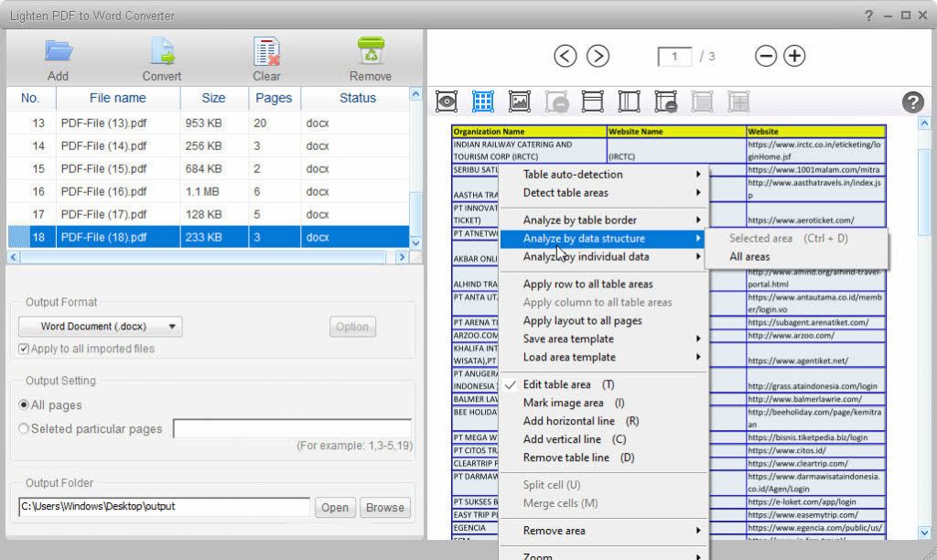Click the grayed merge cells icon
The height and width of the screenshot is (560, 937).
[x=702, y=102]
